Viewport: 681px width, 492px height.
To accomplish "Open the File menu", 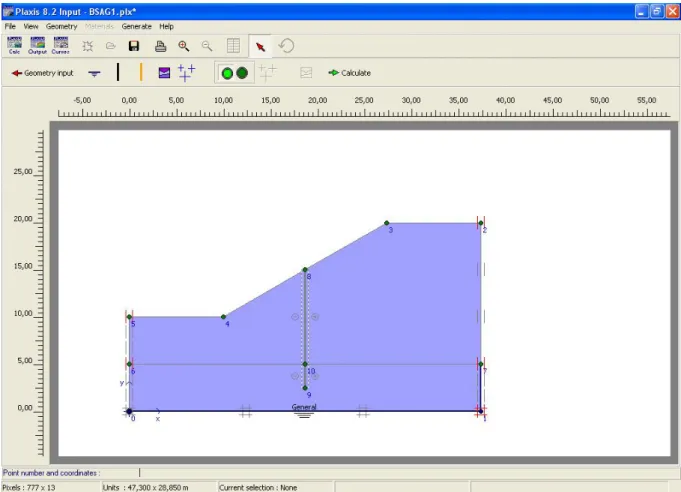I will pyautogui.click(x=10, y=26).
